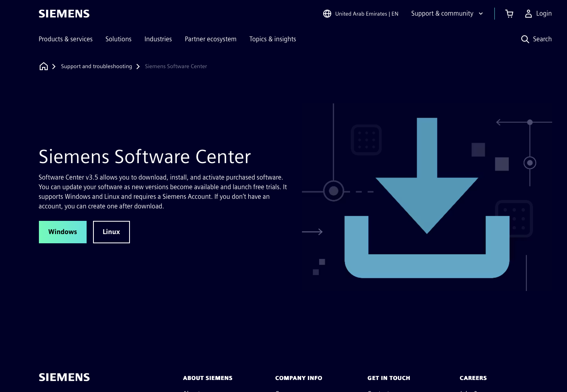Click the Windows download button
This screenshot has width=567, height=392.
(x=63, y=232)
